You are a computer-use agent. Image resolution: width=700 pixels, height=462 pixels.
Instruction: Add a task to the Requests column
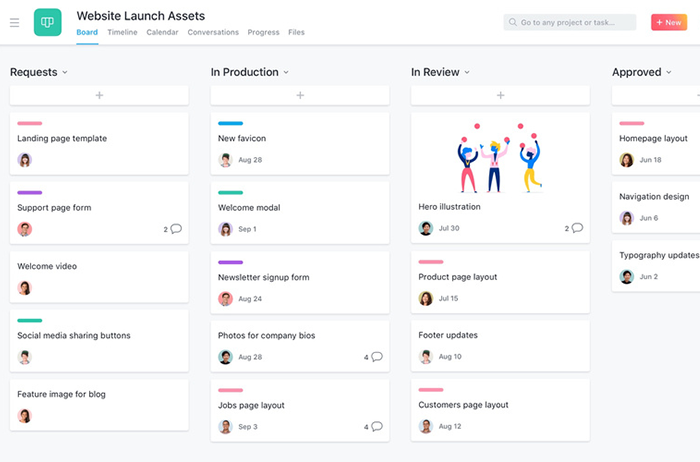99,95
